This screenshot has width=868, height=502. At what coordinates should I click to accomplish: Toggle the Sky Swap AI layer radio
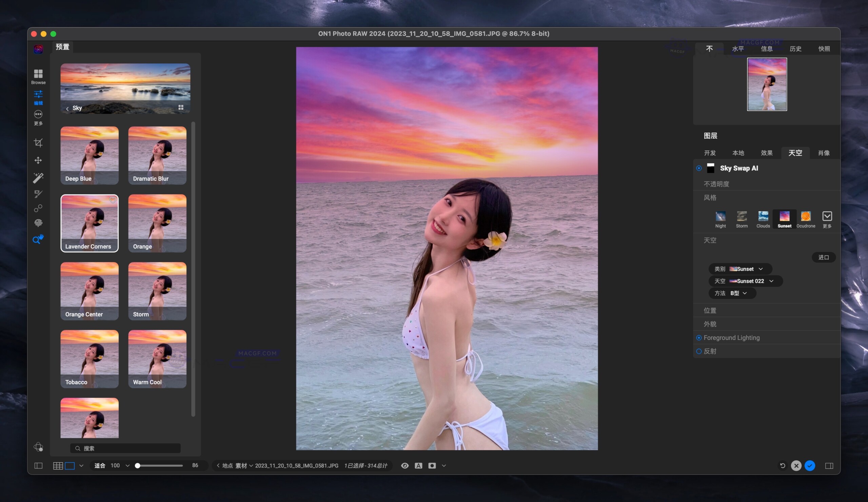(699, 168)
